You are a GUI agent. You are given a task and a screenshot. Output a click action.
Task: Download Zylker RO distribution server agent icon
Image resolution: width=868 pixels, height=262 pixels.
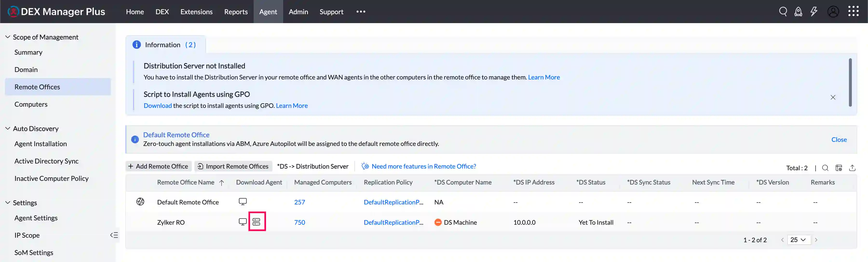point(257,222)
